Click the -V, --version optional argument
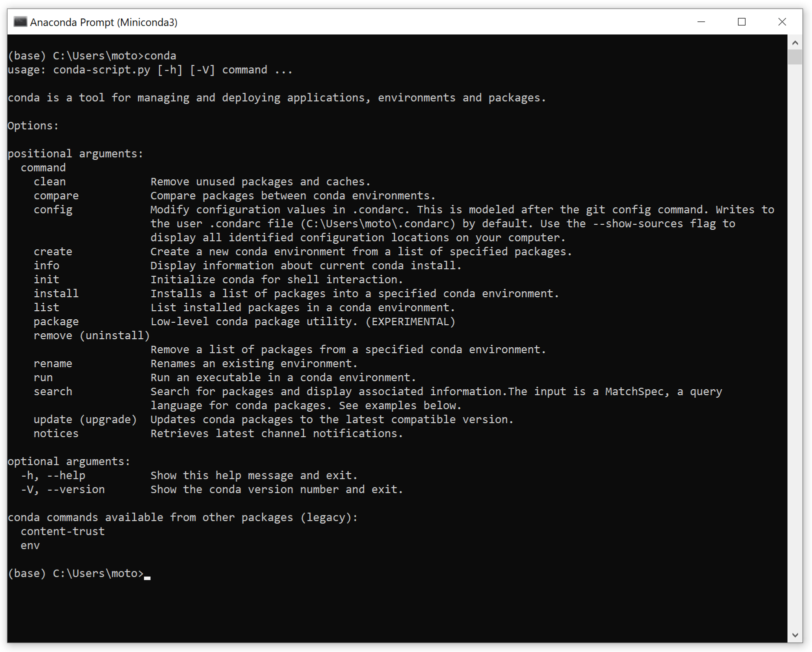The width and height of the screenshot is (812, 652). point(62,489)
